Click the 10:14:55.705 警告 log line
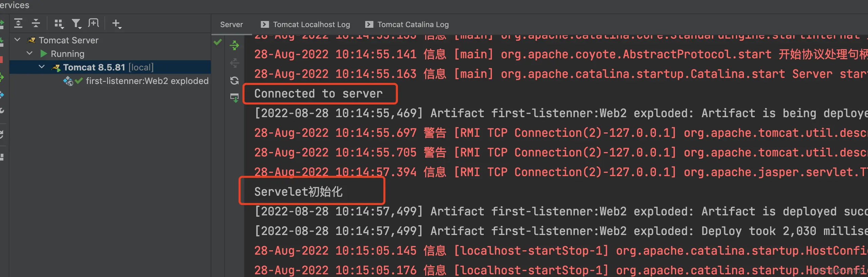868x277 pixels. [561, 152]
